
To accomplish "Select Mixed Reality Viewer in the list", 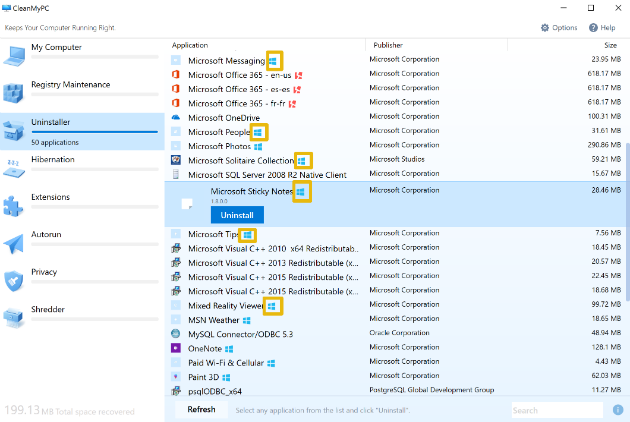I will pyautogui.click(x=395, y=305).
